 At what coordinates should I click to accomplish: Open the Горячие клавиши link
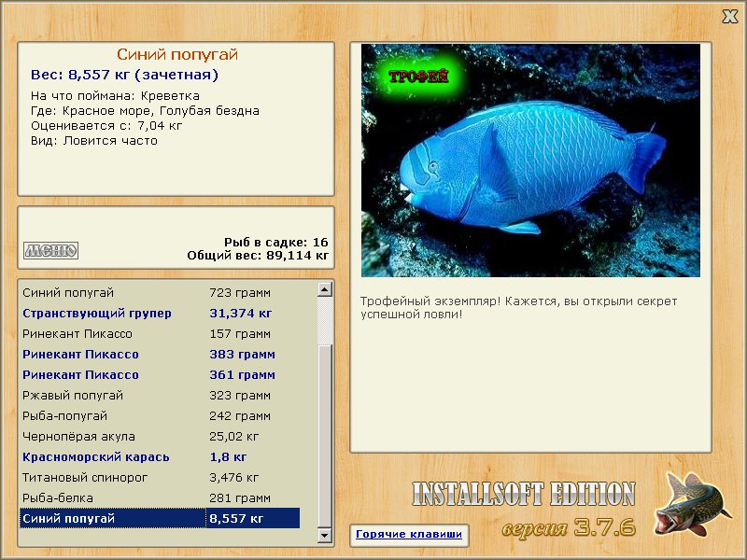pos(409,534)
